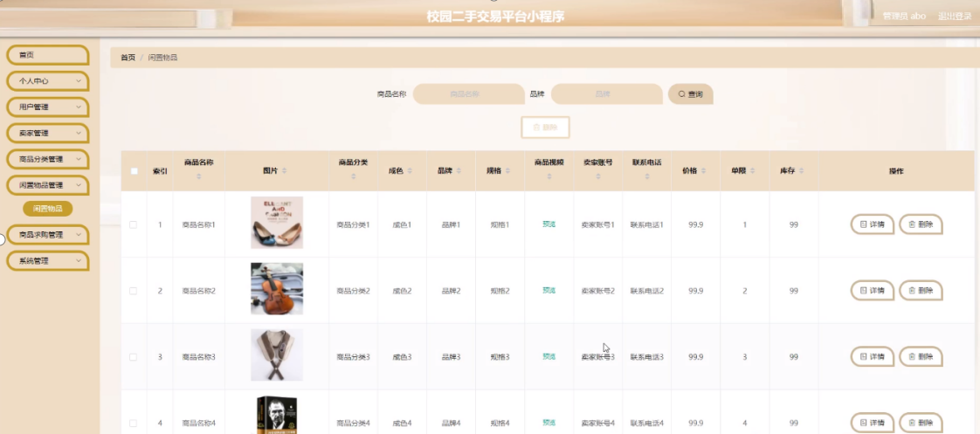Click 管理员 abo user label
This screenshot has width=980, height=434.
point(904,17)
